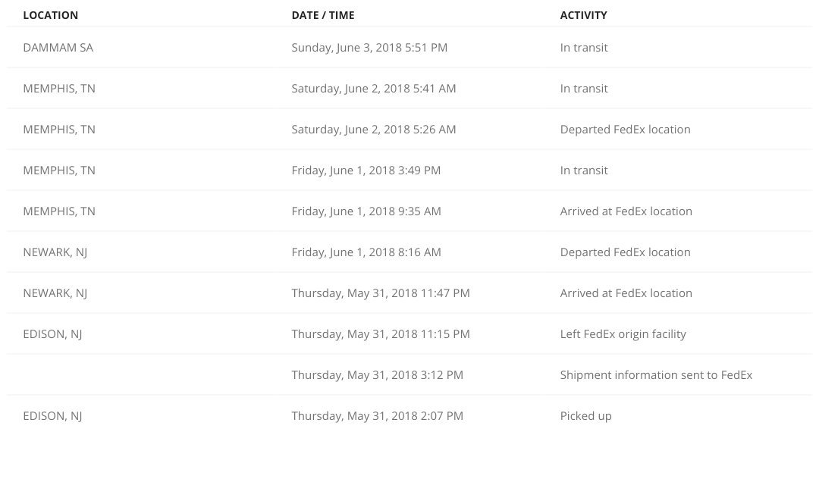
Task: Click the Picked up activity text
Action: pos(585,416)
